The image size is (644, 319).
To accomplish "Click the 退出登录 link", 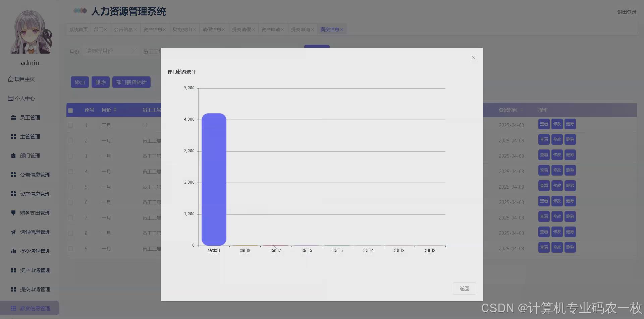I will tap(627, 12).
